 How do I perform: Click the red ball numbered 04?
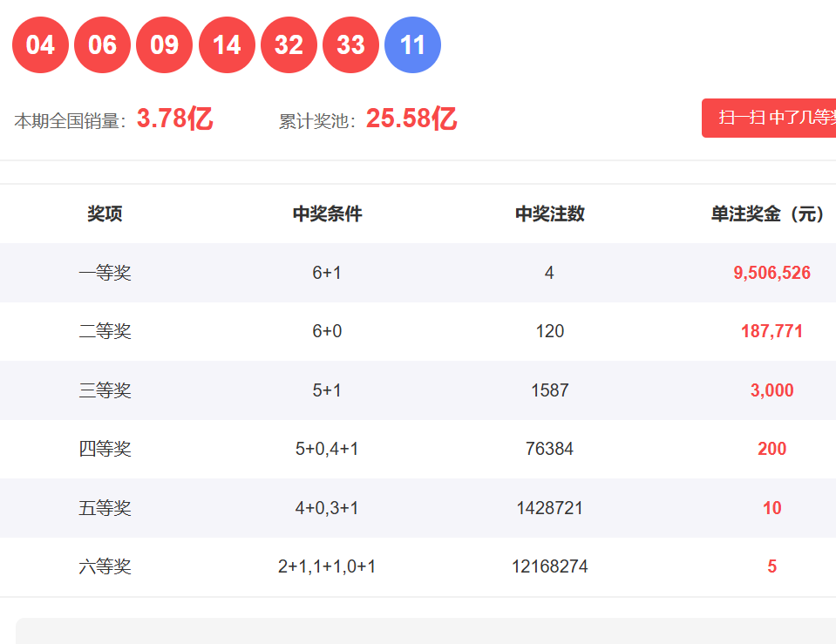(x=40, y=45)
